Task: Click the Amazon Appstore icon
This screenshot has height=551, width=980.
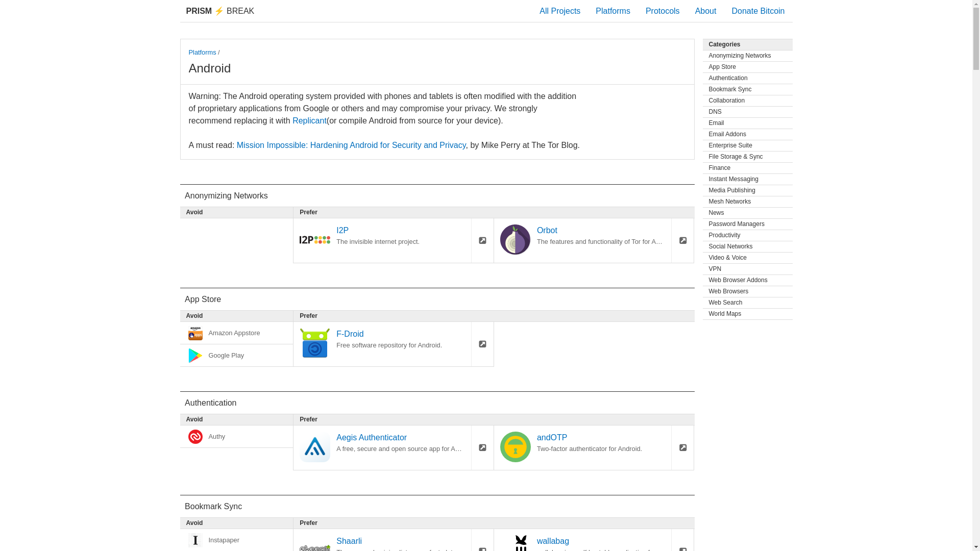Action: 195,333
